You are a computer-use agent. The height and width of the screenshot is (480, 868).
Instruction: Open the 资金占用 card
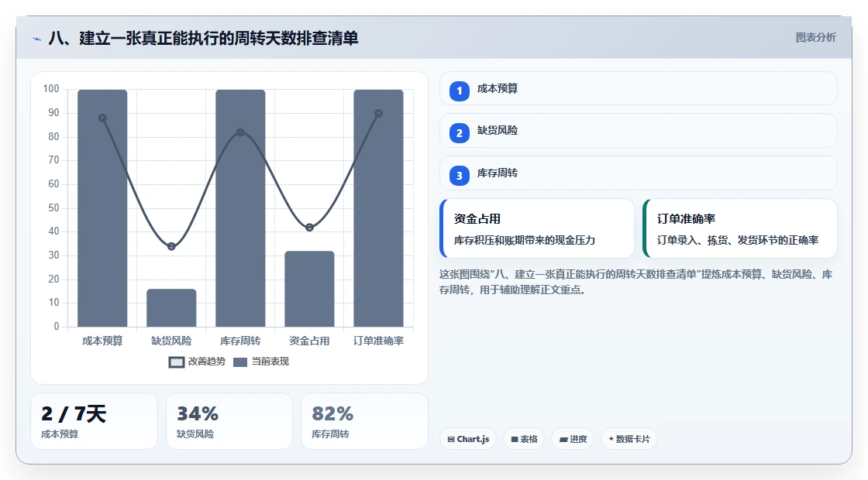tap(536, 228)
